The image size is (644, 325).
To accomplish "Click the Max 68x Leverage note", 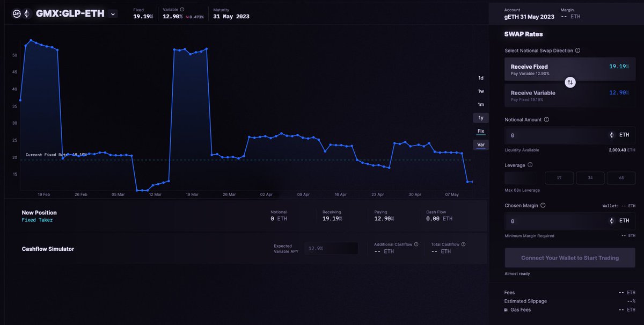I will tap(522, 190).
